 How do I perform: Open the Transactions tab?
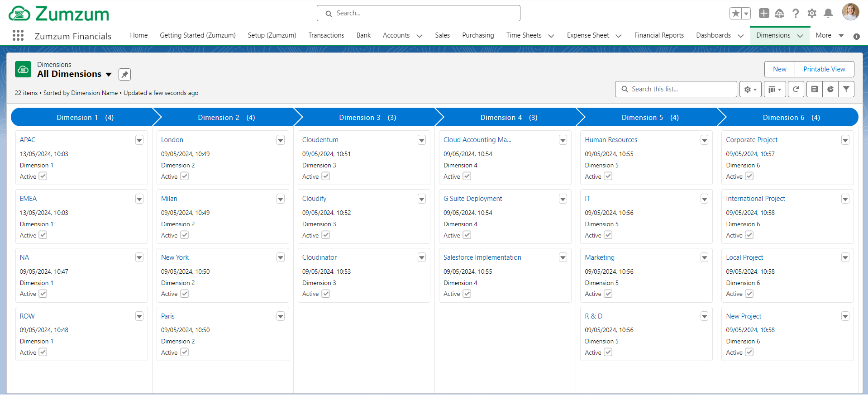coord(326,35)
